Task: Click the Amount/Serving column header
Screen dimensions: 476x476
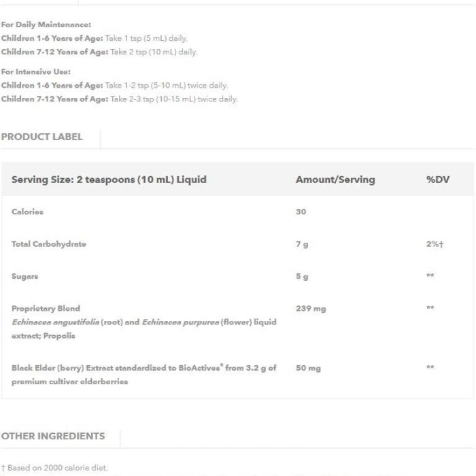Action: 335,180
